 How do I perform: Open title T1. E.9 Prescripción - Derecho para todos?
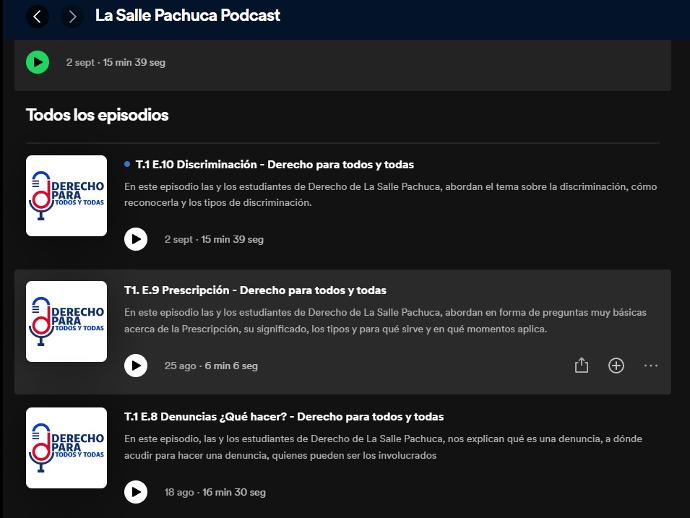coord(255,290)
